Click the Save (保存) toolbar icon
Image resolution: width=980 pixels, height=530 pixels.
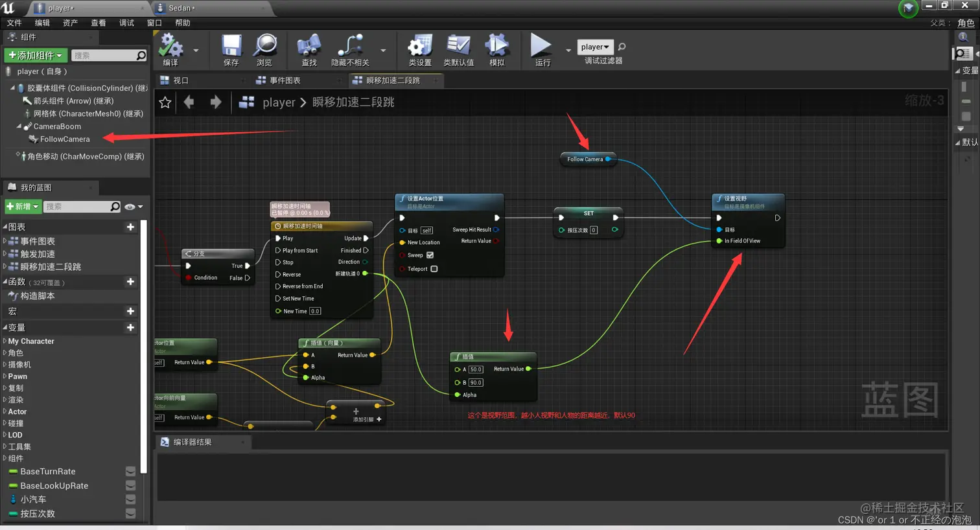coord(231,46)
